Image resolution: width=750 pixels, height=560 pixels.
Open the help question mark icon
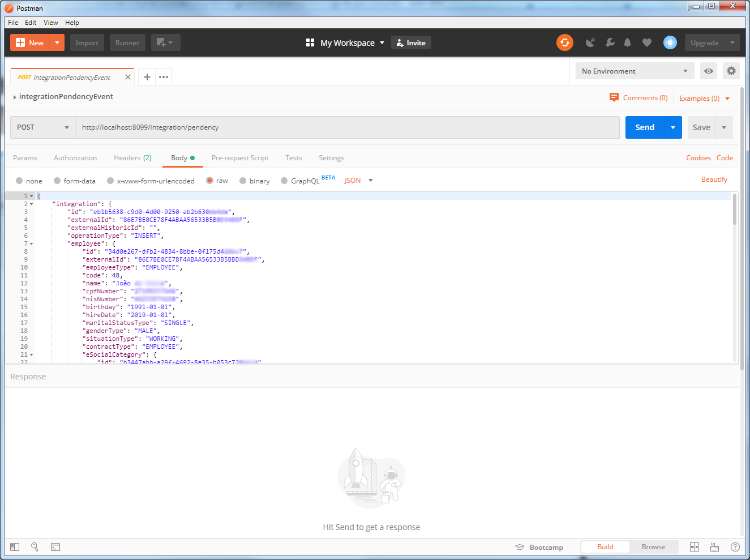point(735,547)
